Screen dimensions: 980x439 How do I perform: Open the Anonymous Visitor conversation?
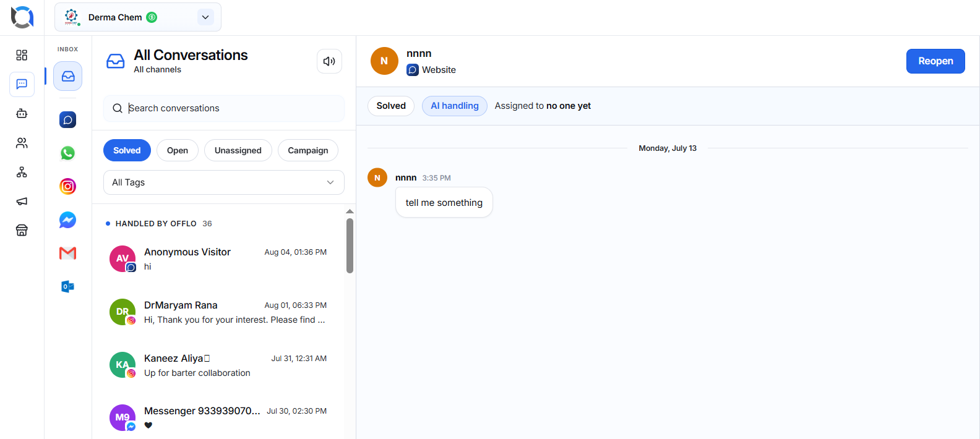point(218,259)
